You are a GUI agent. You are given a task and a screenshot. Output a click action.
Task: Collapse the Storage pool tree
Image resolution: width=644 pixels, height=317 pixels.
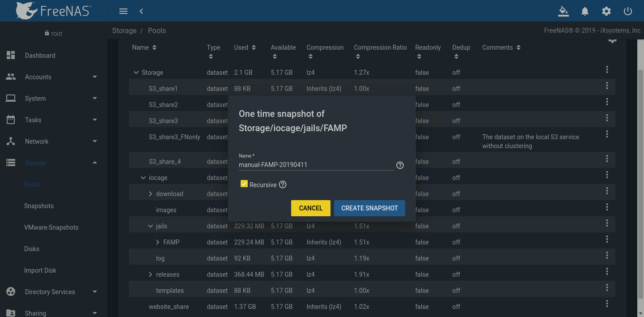[x=136, y=73]
